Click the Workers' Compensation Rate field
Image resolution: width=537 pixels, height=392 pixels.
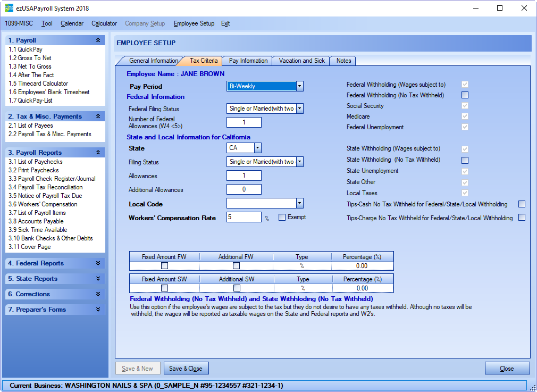[x=244, y=217]
